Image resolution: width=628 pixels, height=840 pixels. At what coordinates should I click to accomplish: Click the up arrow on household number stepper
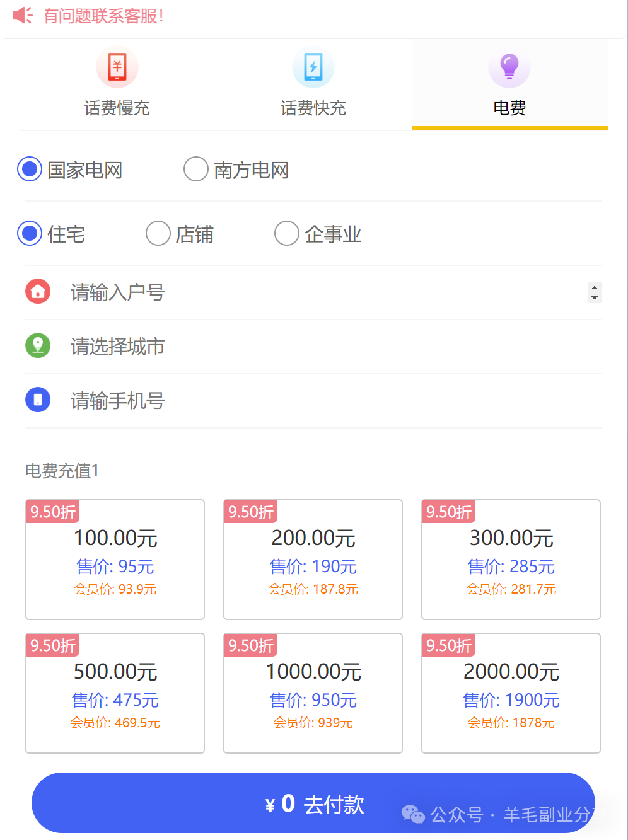click(593, 288)
